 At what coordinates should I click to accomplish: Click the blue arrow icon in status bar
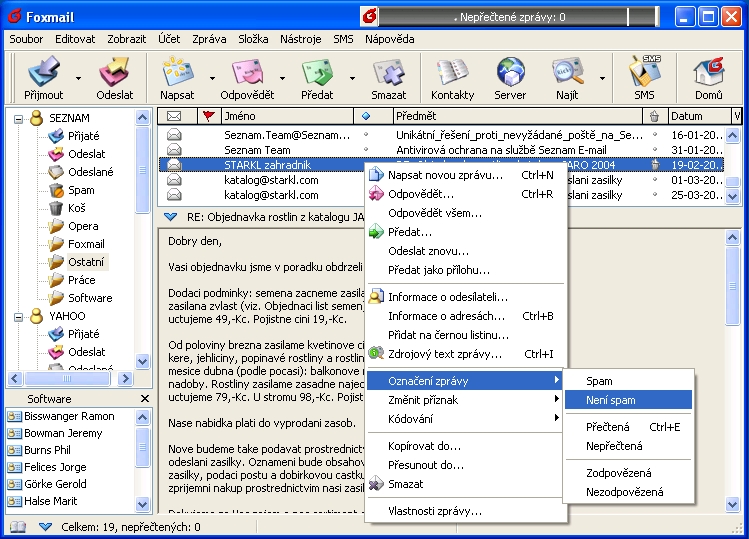coord(45,527)
